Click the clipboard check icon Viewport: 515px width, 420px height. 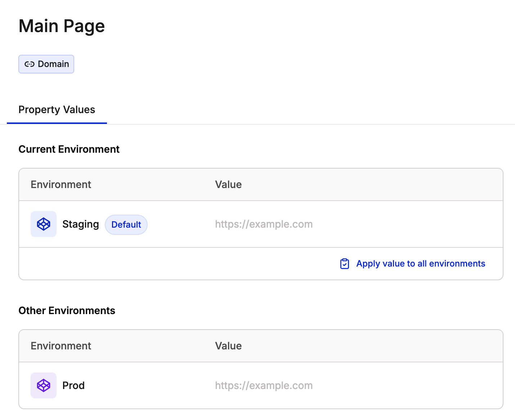[x=345, y=264]
